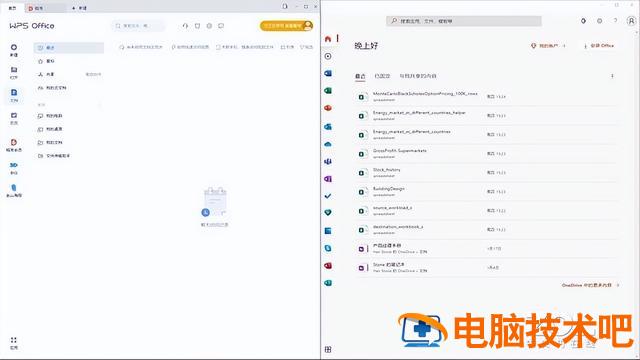This screenshot has height=360, width=640.
Task: Expand the sort options next to Office file tabs
Action: click(x=612, y=76)
